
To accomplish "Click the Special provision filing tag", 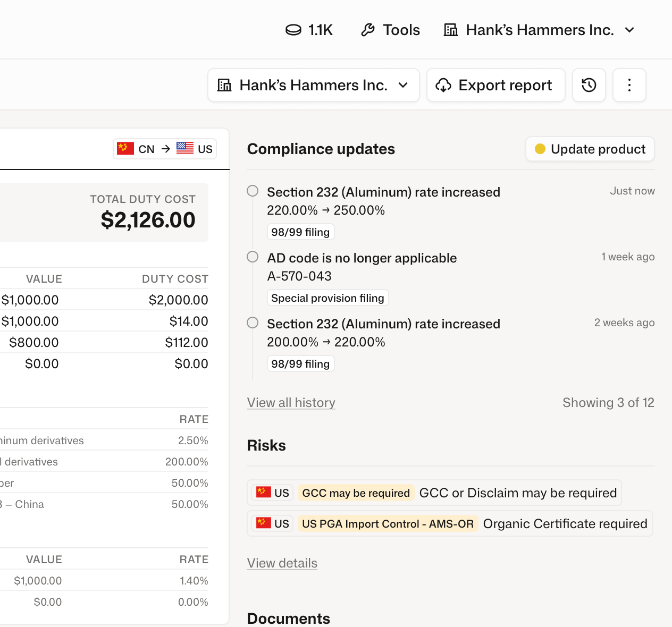I will 327,298.
